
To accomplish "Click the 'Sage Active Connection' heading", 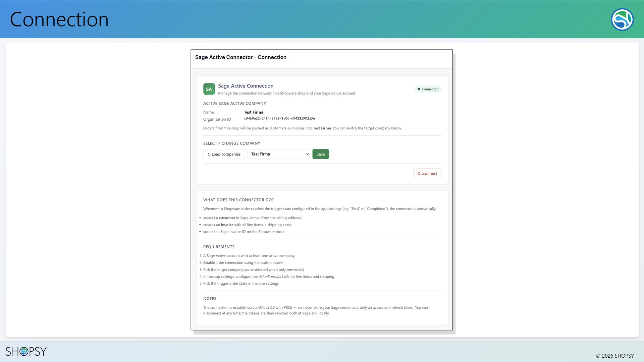I will coord(246,86).
